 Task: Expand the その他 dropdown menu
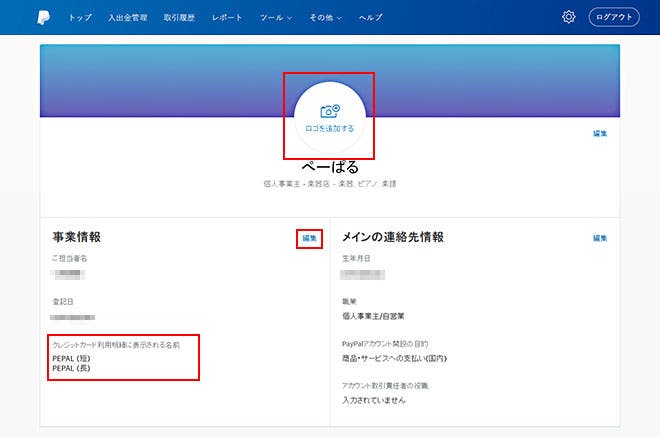[326, 18]
